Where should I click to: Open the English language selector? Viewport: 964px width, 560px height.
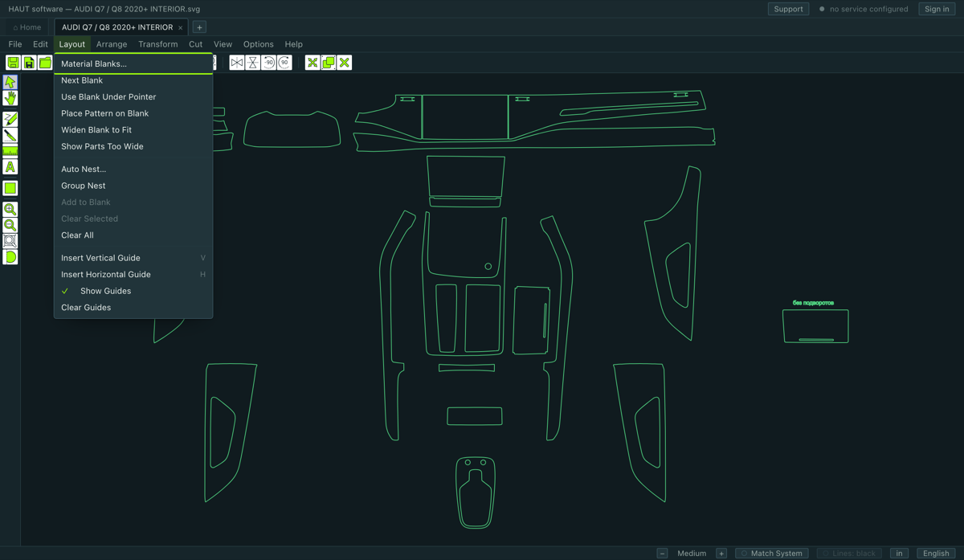pos(936,553)
